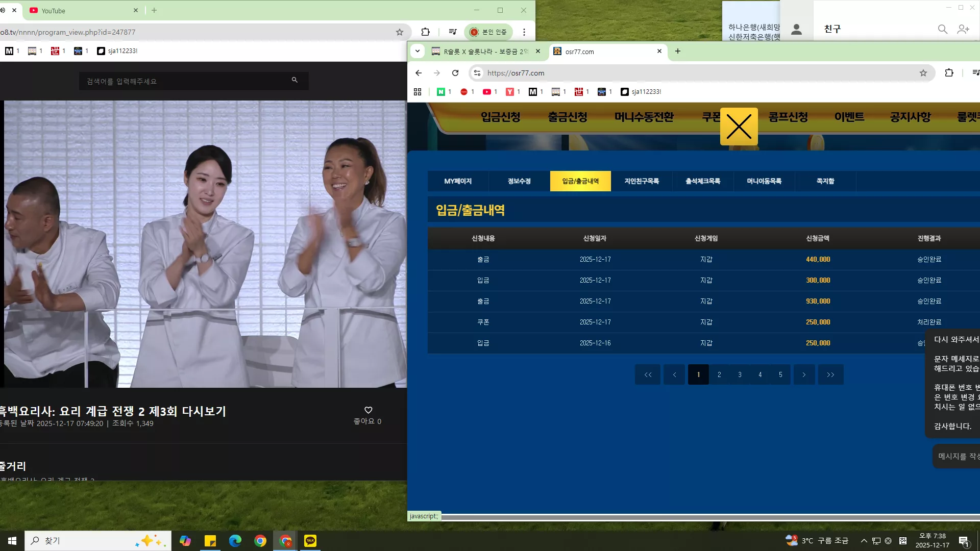Image resolution: width=980 pixels, height=551 pixels.
Task: Click the heart like icon under video
Action: [x=368, y=410]
